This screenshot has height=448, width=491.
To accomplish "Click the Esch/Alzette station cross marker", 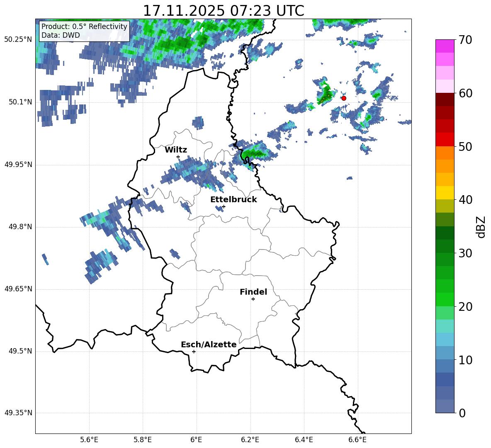I will tap(194, 351).
